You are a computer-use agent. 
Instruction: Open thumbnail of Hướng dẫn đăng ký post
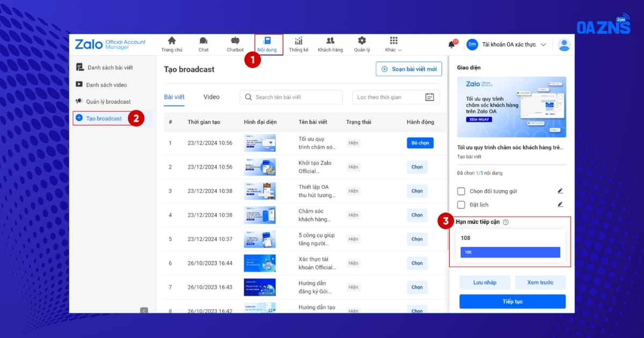[x=260, y=287]
